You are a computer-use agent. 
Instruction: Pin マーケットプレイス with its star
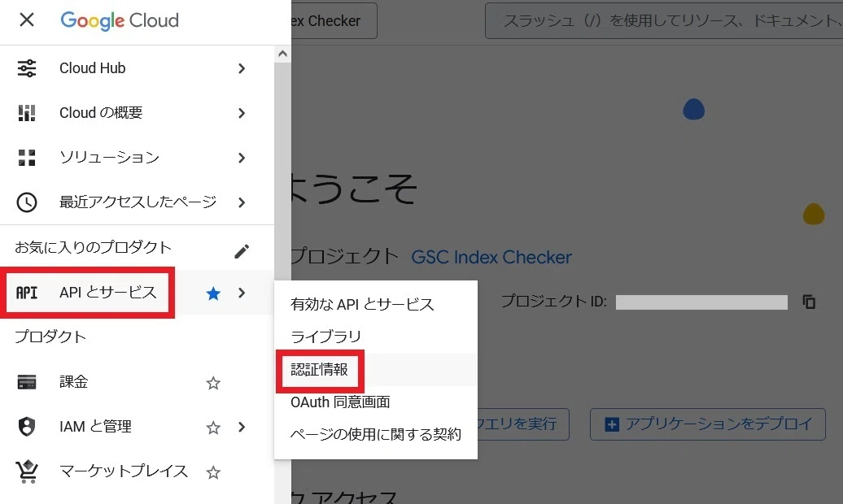pos(213,472)
